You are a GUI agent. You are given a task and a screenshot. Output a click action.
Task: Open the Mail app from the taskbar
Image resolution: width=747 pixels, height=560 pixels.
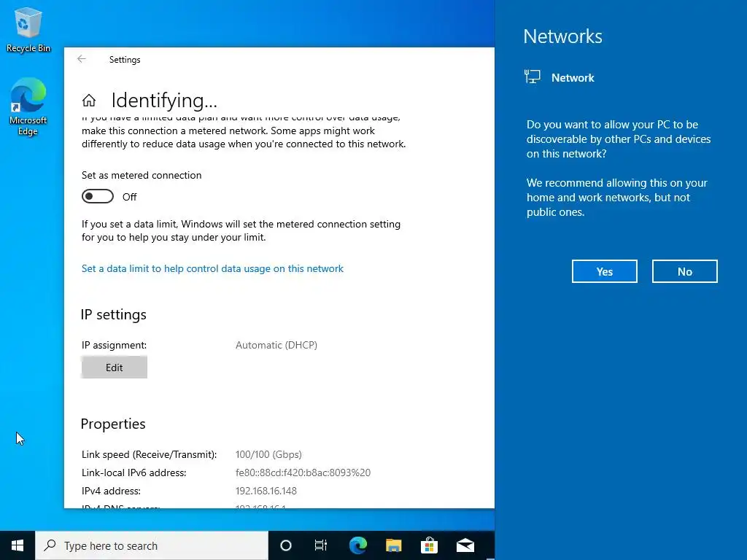click(465, 545)
